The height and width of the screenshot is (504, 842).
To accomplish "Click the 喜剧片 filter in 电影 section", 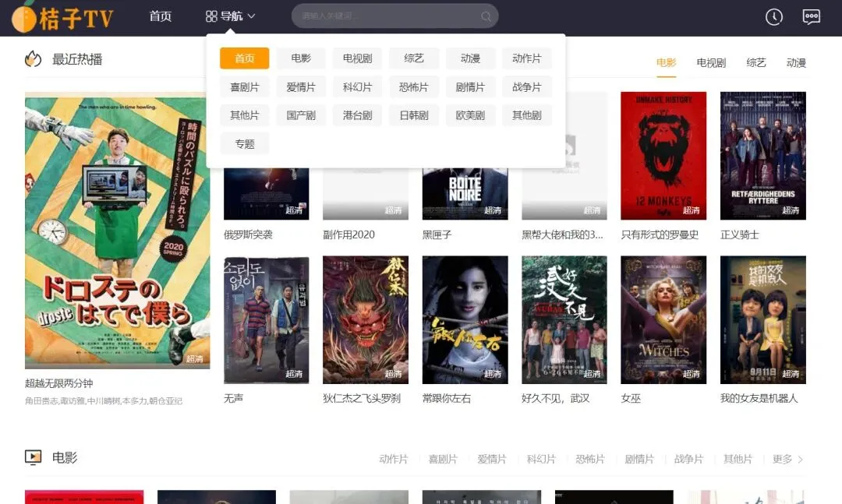I will coord(443,460).
